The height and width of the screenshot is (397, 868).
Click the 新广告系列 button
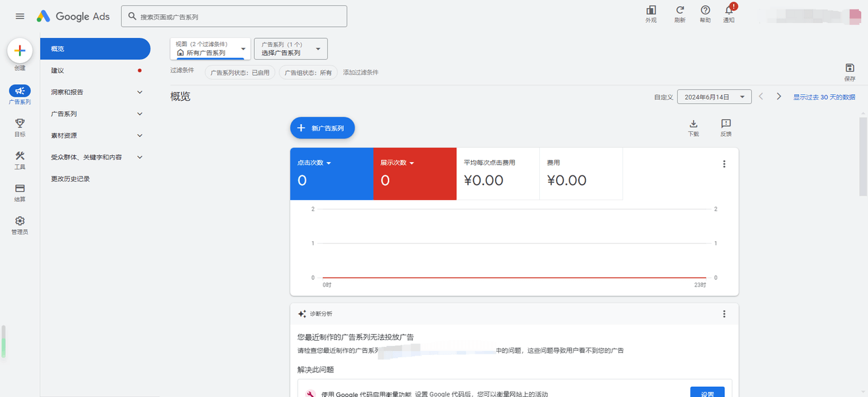323,128
